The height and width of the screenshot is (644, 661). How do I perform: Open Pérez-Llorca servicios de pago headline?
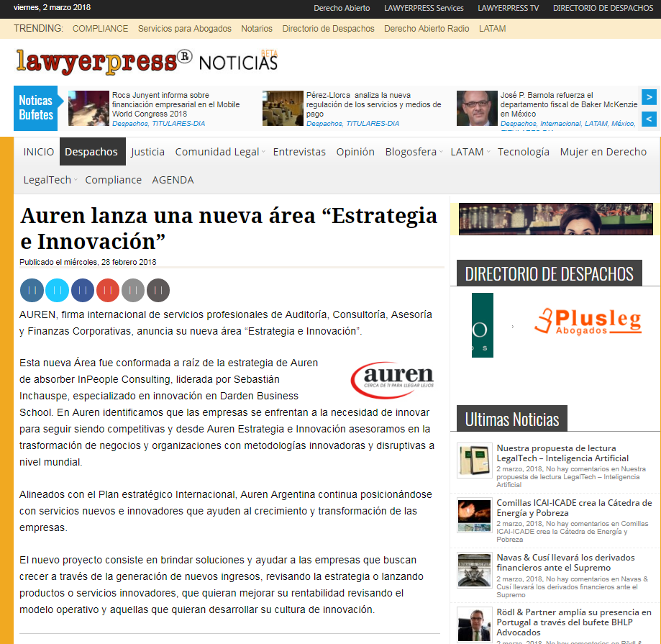coord(373,104)
